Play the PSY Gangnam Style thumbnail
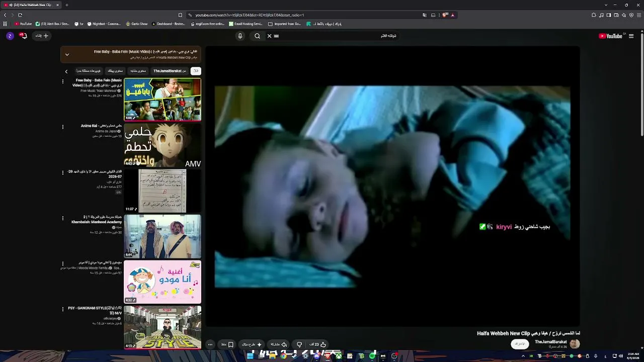 tap(163, 327)
